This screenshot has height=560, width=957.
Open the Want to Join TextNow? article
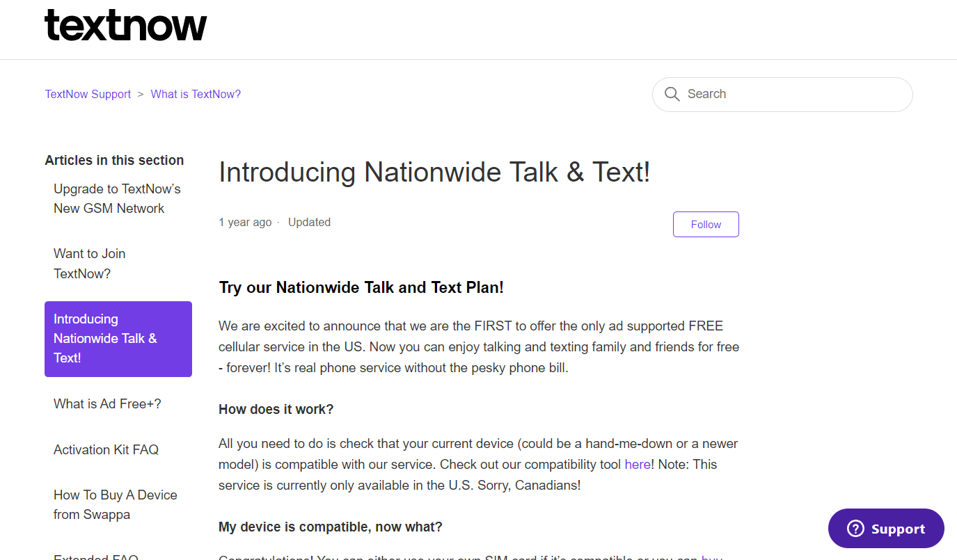point(89,263)
